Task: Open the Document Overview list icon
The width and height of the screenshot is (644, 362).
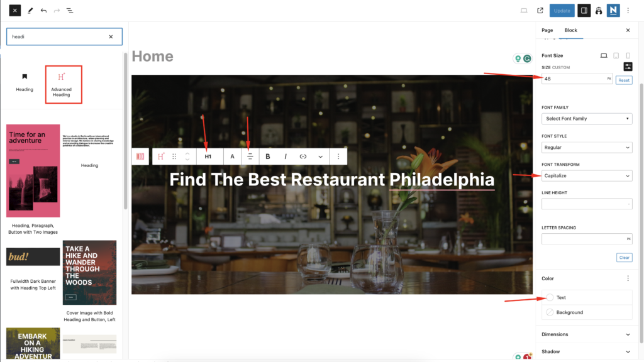Action: [x=70, y=11]
